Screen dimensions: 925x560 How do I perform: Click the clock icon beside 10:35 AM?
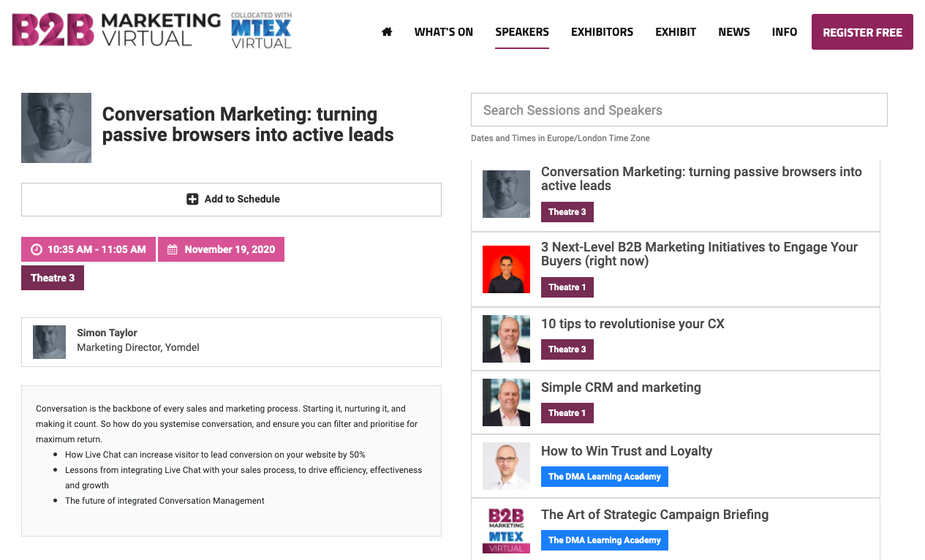click(x=36, y=249)
